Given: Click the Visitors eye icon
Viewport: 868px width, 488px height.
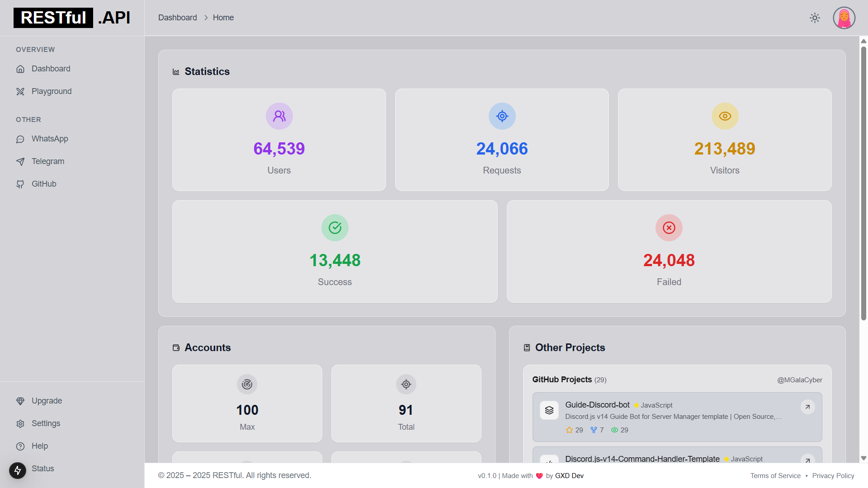Looking at the screenshot, I should coord(725,116).
